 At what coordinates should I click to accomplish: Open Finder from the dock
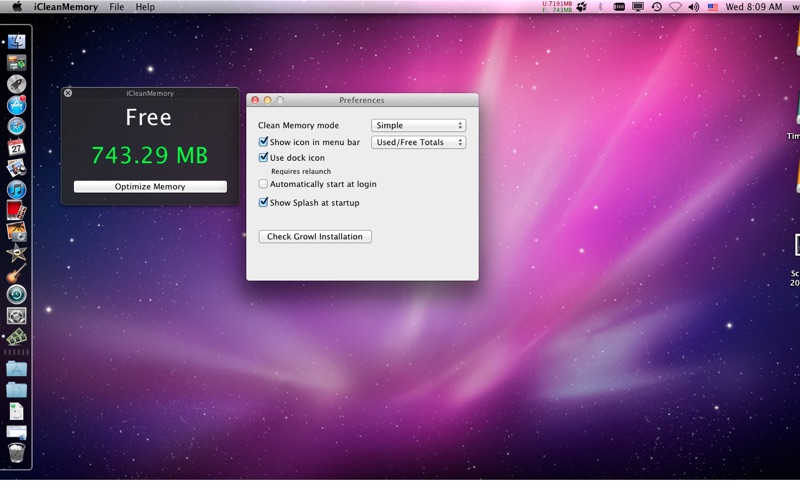(x=16, y=41)
